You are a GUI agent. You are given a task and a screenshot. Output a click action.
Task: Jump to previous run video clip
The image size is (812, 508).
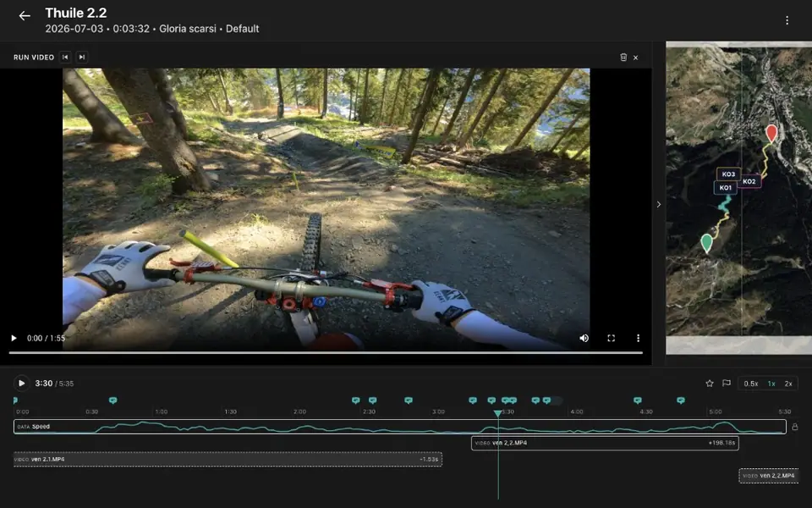coord(65,57)
